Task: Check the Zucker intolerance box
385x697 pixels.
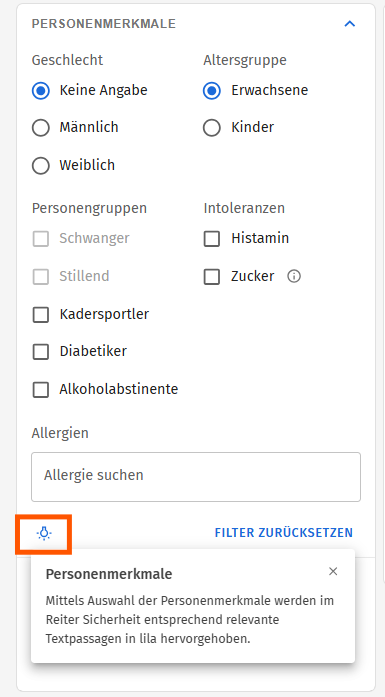Action: [x=212, y=276]
